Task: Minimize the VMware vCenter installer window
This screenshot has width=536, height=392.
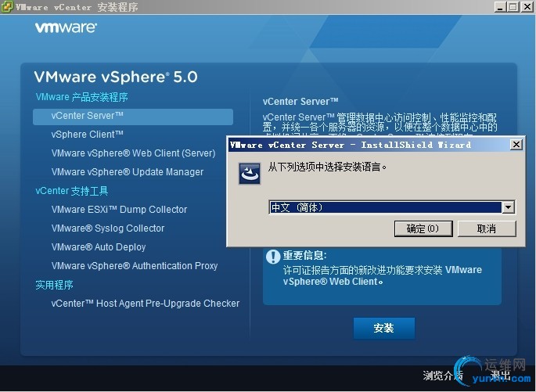Action: pos(501,7)
